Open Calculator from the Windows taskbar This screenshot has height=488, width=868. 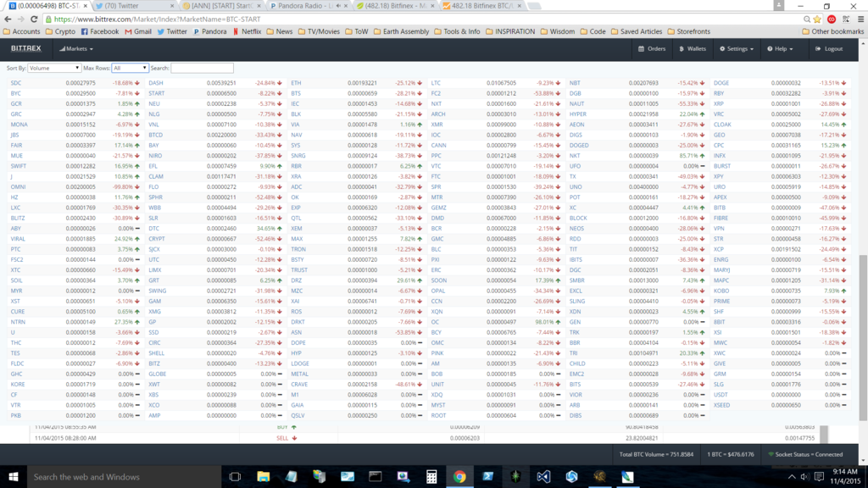point(431,477)
